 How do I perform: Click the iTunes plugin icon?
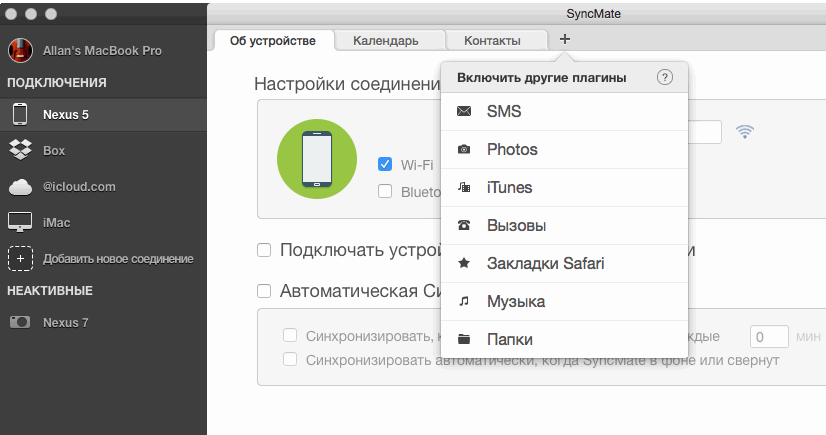[464, 187]
